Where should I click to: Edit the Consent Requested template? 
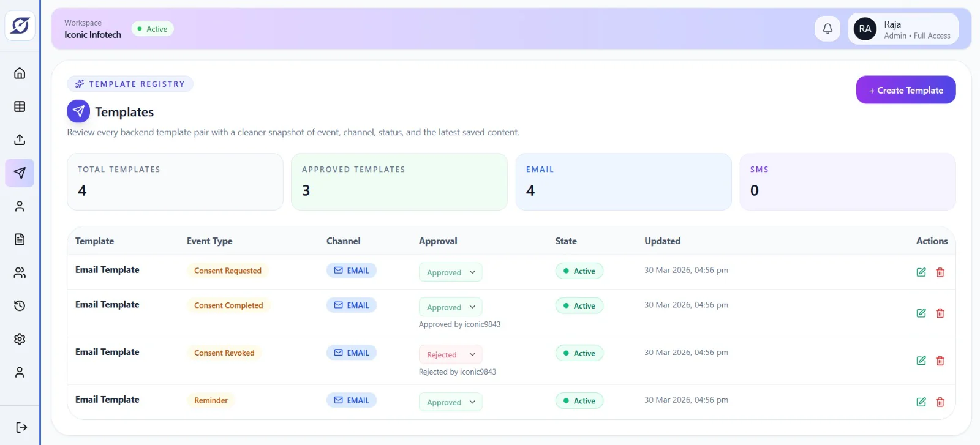921,272
